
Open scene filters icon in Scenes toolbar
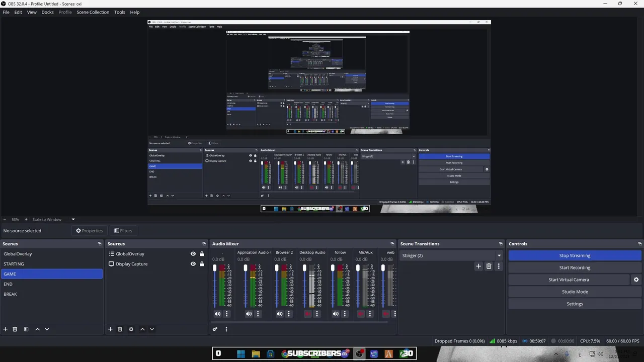pyautogui.click(x=26, y=329)
